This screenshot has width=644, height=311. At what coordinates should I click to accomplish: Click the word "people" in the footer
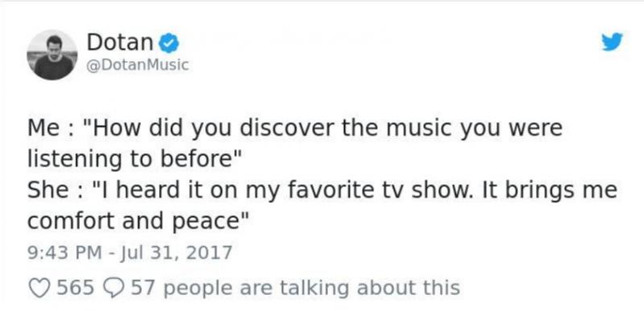[x=199, y=289]
